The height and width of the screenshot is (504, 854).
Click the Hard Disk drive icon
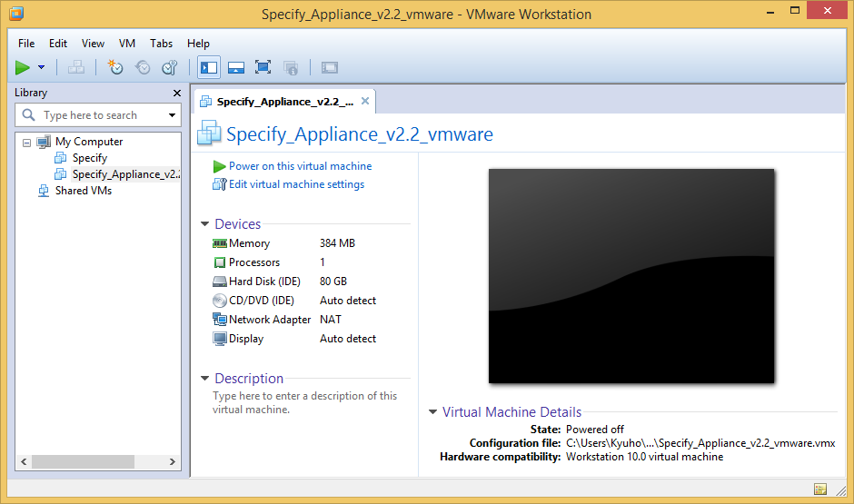click(220, 282)
